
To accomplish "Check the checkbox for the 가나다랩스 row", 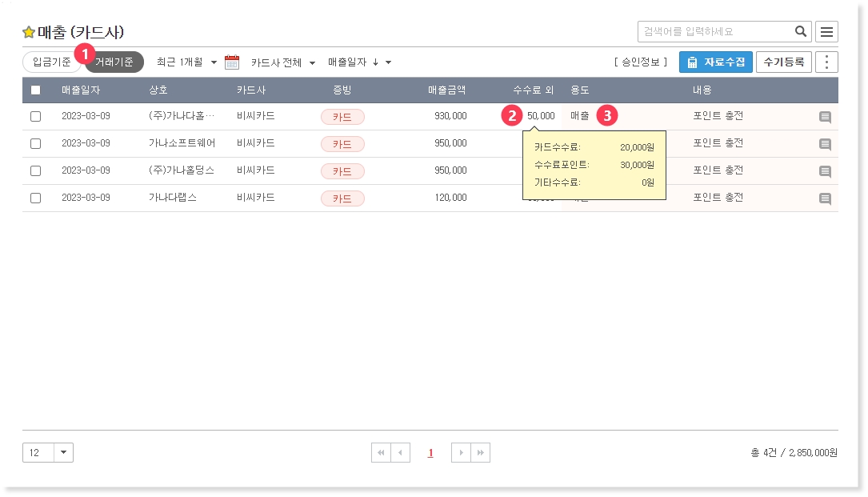I will tap(35, 198).
